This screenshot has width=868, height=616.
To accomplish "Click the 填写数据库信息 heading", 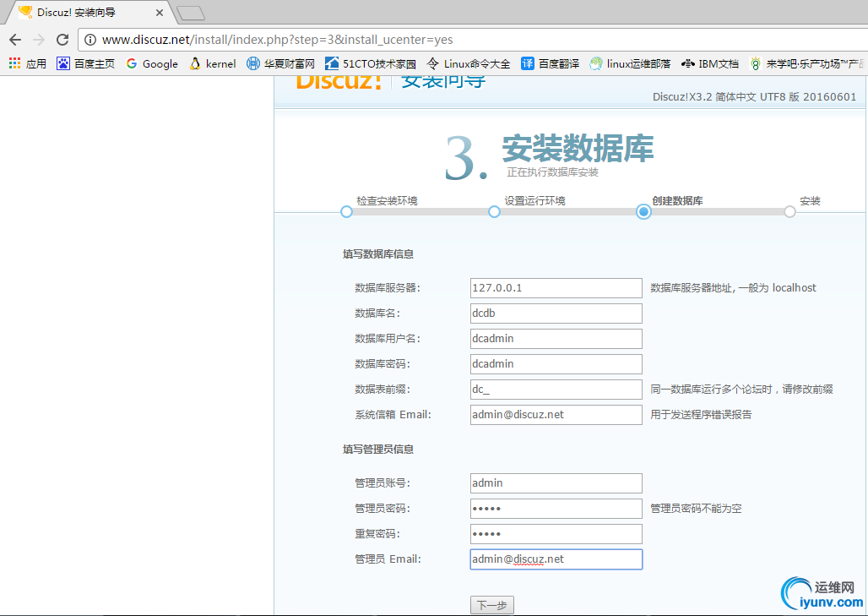I will pyautogui.click(x=378, y=254).
